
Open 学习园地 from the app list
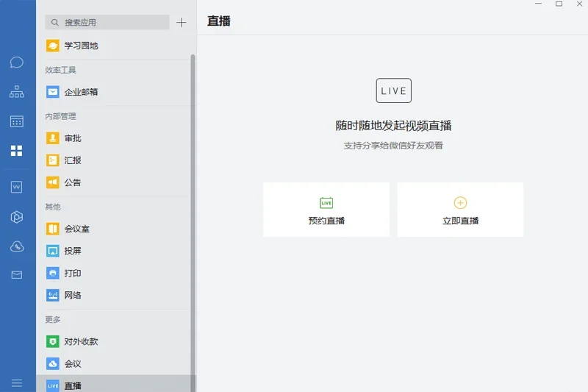tap(116, 46)
